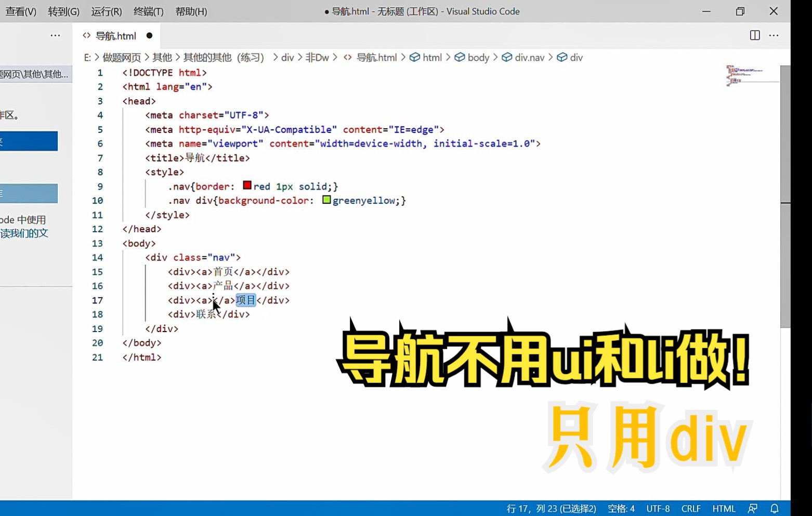812x516 pixels.
Task: Click line number 9 in gutter
Action: tap(100, 187)
